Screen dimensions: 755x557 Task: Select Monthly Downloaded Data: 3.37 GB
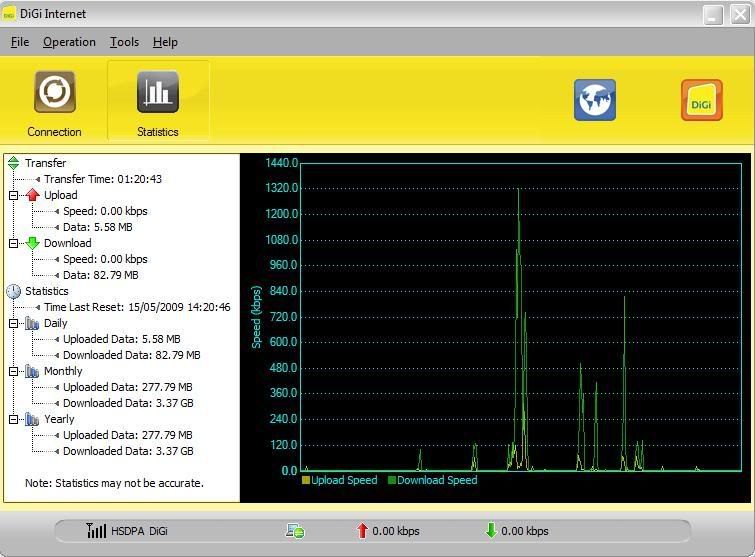pyautogui.click(x=128, y=403)
